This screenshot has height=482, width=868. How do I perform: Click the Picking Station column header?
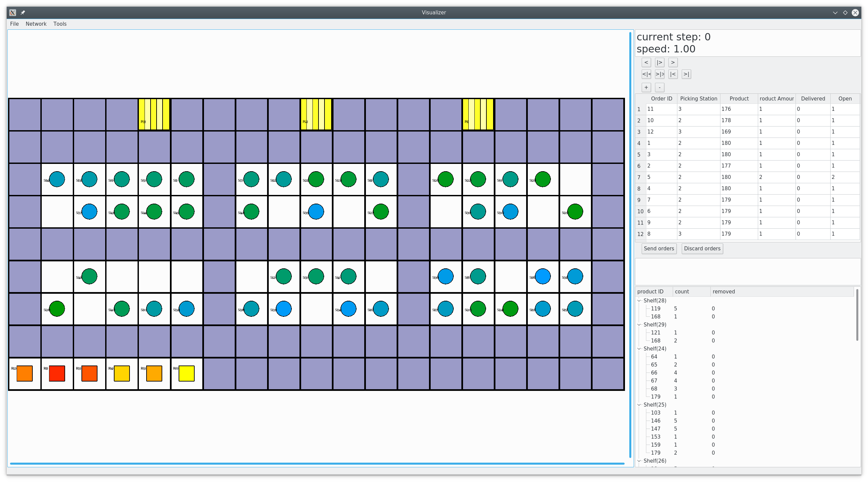click(698, 99)
